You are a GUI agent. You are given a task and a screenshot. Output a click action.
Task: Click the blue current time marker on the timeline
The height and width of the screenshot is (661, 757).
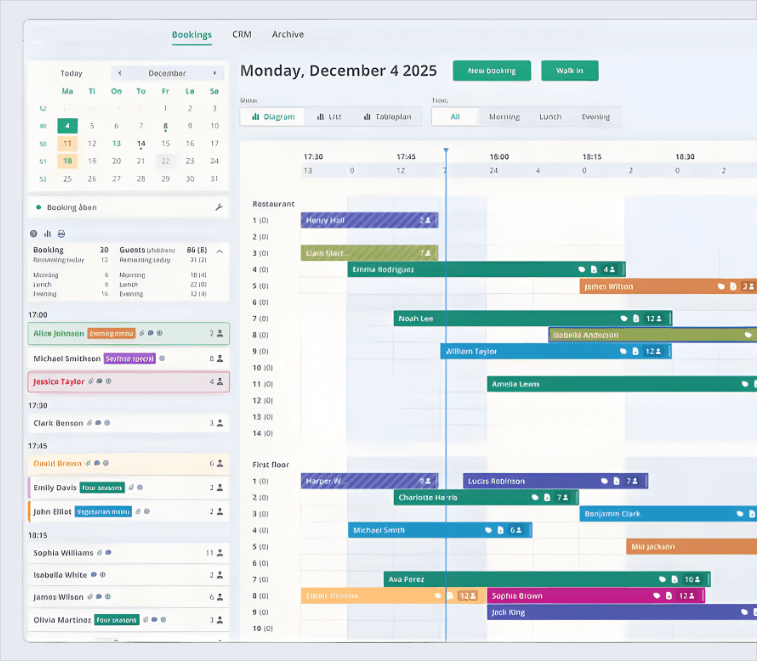tap(445, 153)
